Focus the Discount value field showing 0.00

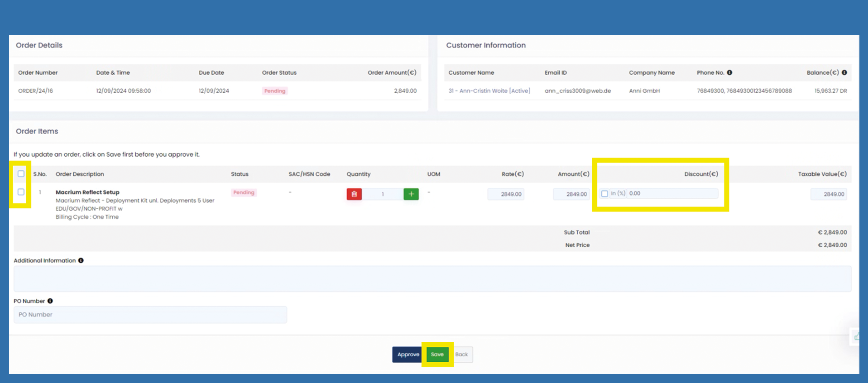click(672, 193)
